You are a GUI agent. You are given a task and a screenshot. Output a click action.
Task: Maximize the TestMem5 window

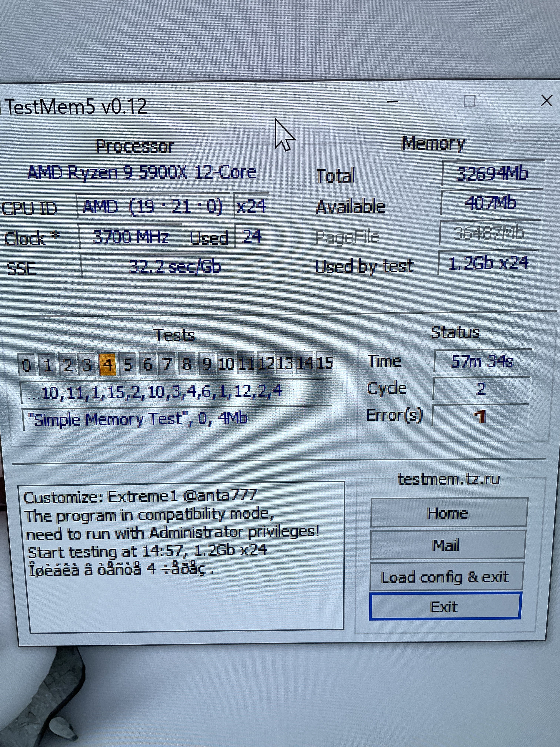469,101
